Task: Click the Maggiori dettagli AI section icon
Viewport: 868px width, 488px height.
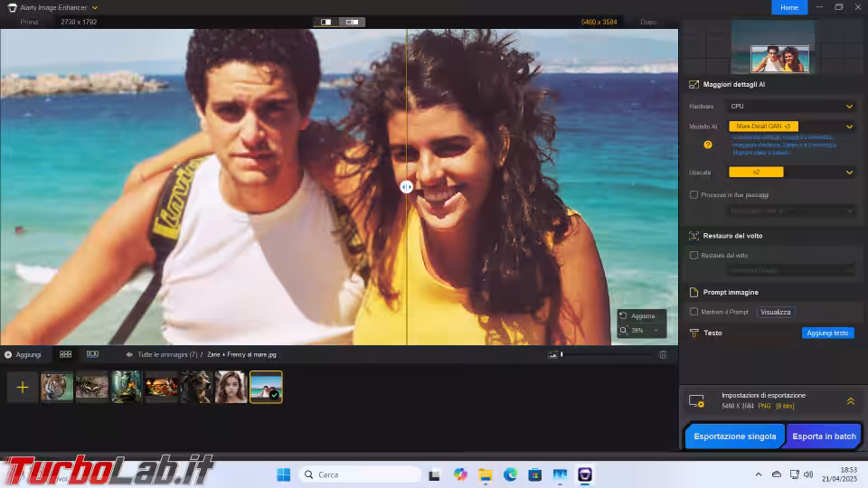Action: coord(693,85)
